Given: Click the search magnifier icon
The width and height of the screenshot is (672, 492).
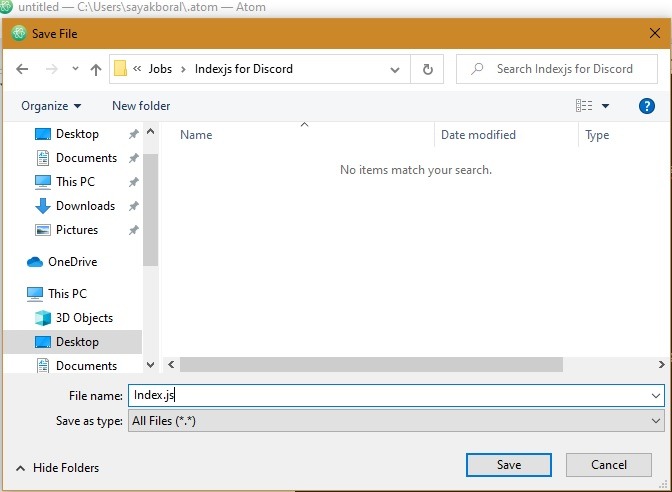Looking at the screenshot, I should [x=477, y=69].
